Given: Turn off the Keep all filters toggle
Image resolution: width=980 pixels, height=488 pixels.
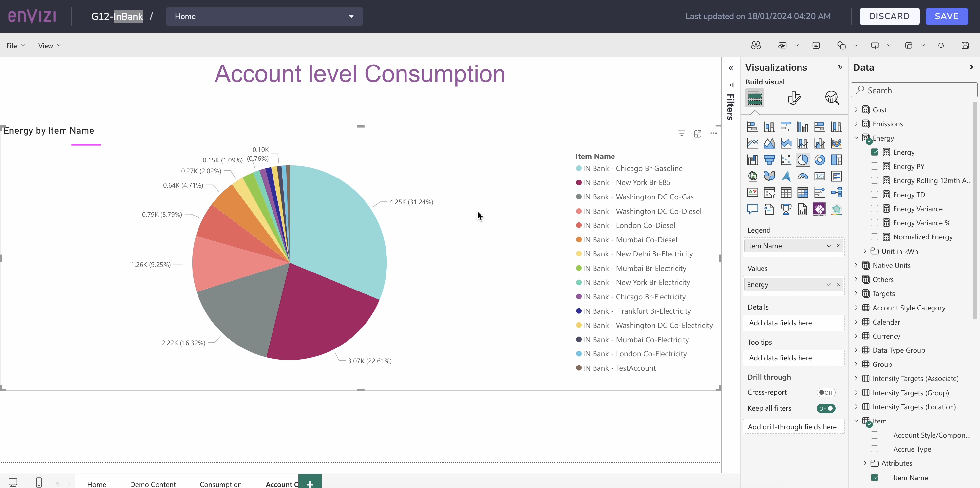Looking at the screenshot, I should click(x=826, y=408).
